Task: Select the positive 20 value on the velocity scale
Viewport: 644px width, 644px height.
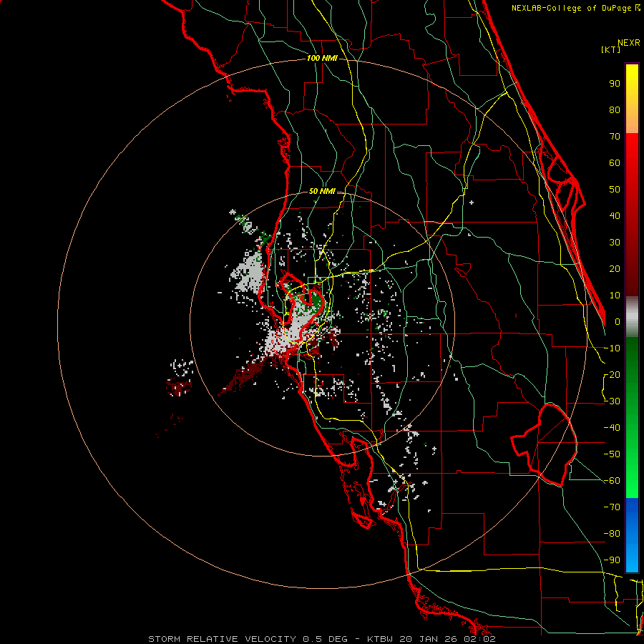Action: (x=615, y=269)
